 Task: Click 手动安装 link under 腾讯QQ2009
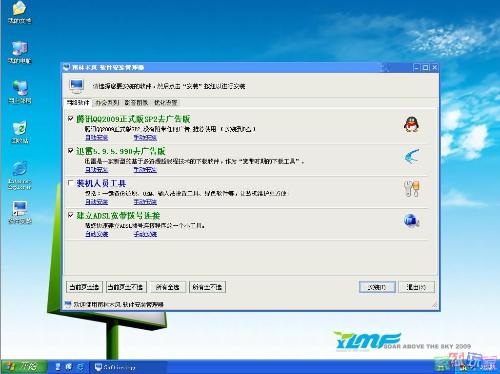tap(145, 138)
